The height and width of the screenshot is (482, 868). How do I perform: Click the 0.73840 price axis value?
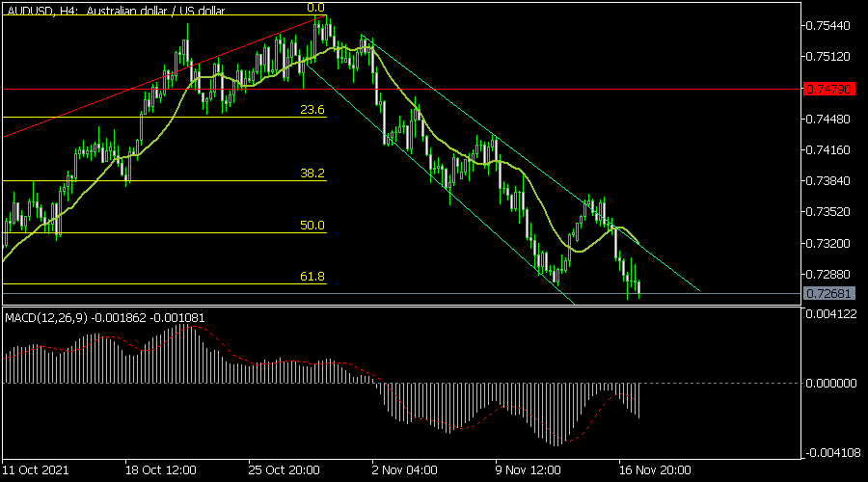coord(828,181)
